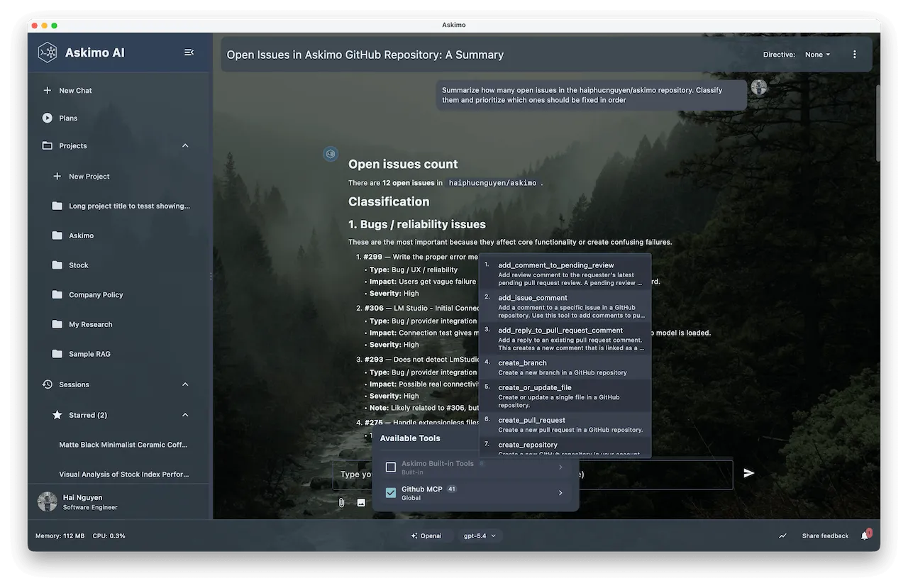Select add_reply_to_pull_request_comment tool entry
The height and width of the screenshot is (588, 908).
click(565, 338)
